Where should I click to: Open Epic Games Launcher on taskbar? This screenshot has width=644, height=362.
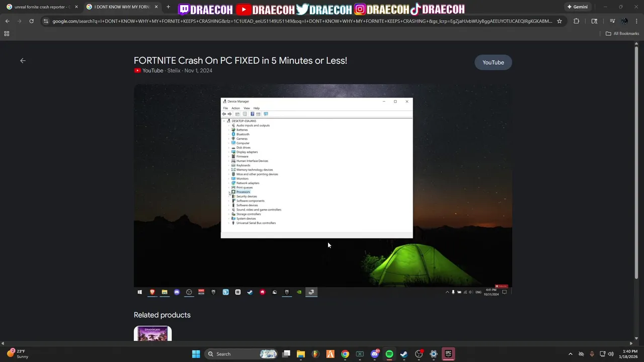(448, 354)
